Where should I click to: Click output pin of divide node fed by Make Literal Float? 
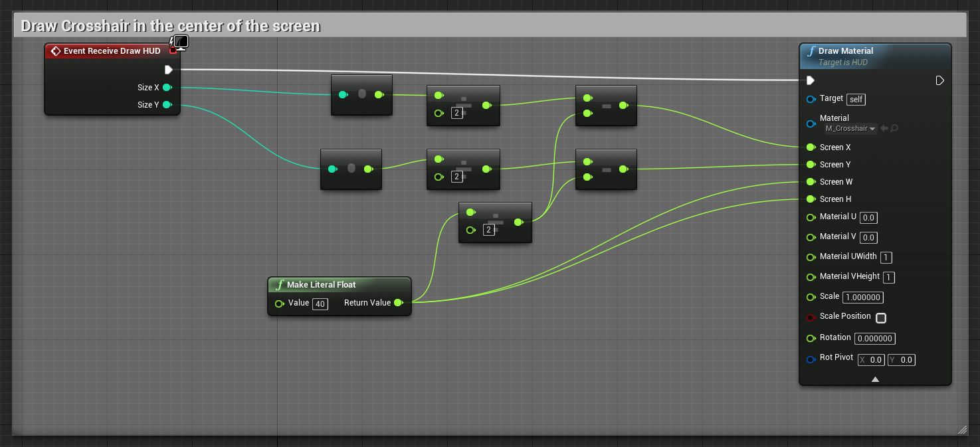tap(519, 223)
